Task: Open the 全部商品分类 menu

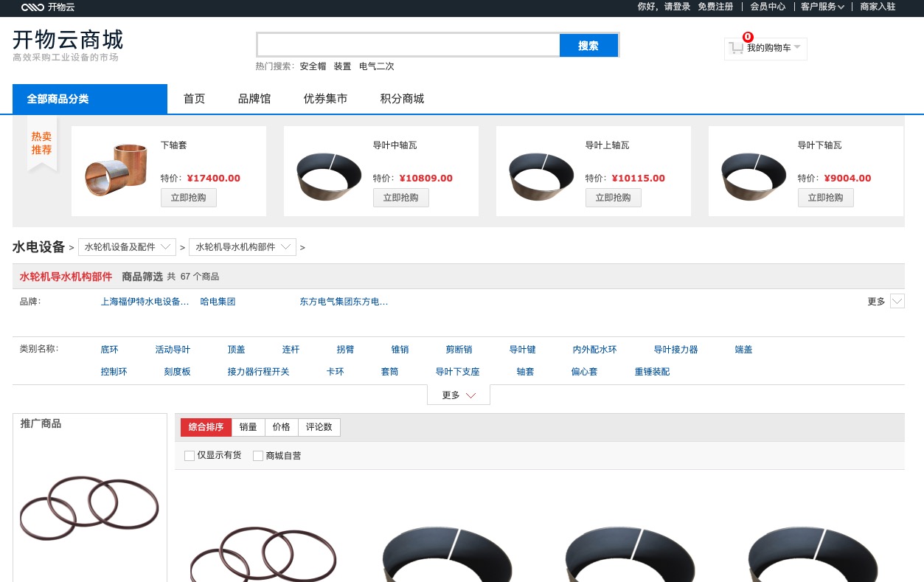Action: (x=90, y=99)
